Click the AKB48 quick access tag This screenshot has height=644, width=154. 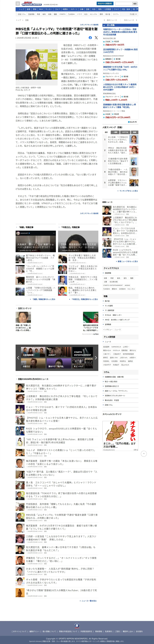click(127, 285)
